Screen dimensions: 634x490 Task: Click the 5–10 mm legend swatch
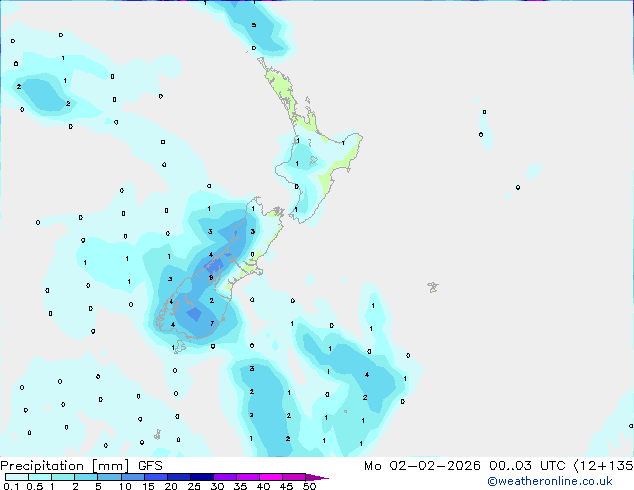coord(109,477)
